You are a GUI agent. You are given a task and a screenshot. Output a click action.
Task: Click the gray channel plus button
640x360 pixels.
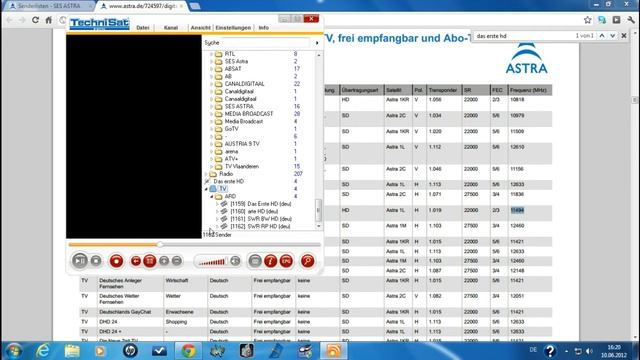(164, 261)
